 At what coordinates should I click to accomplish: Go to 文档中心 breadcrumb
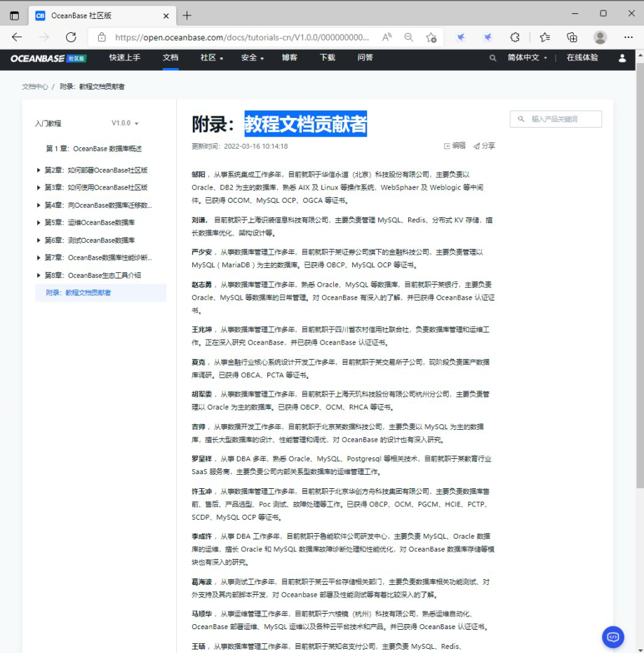(x=35, y=87)
